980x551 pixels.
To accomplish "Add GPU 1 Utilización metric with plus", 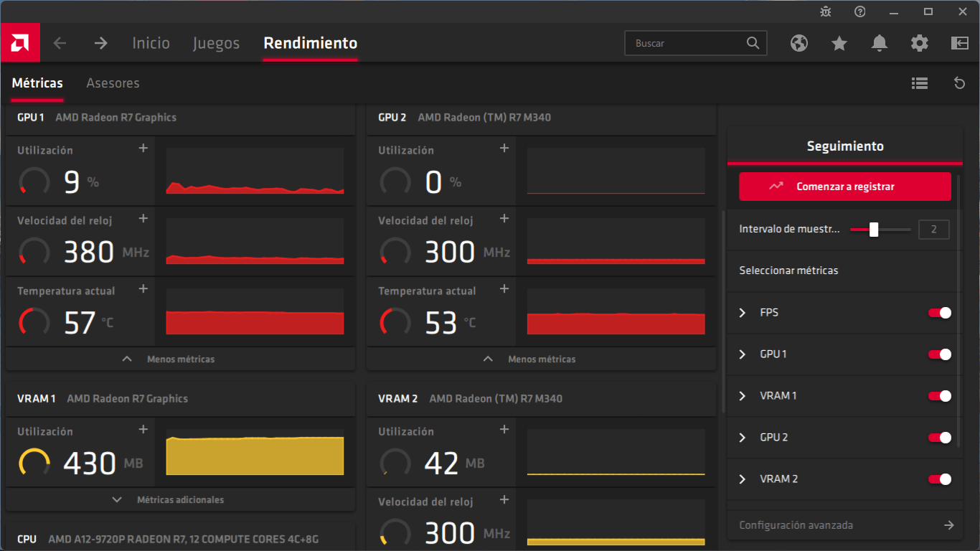I will [x=143, y=148].
